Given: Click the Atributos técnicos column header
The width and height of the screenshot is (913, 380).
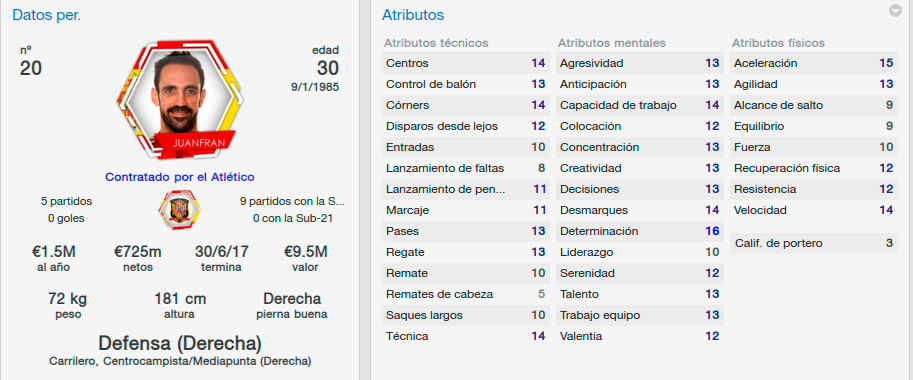Looking at the screenshot, I should click(436, 43).
